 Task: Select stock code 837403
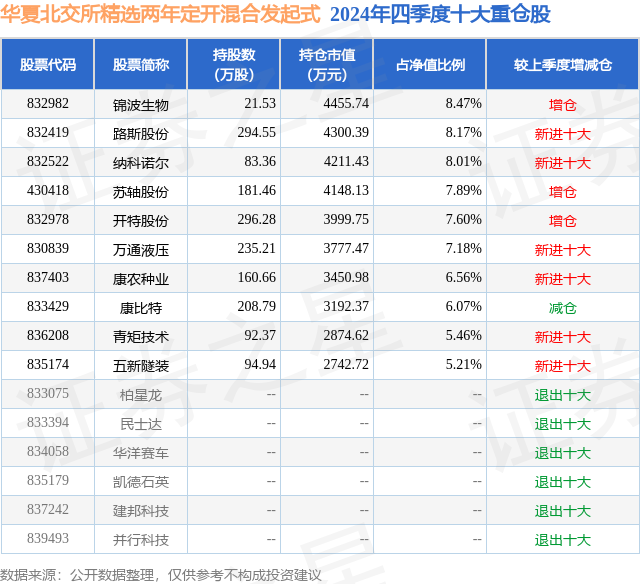(48, 278)
